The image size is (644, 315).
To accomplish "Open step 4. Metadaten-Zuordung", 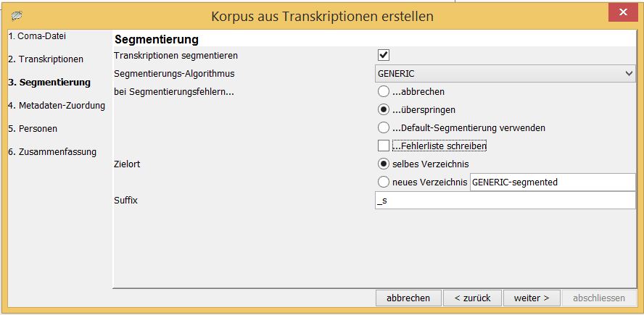I will 57,106.
